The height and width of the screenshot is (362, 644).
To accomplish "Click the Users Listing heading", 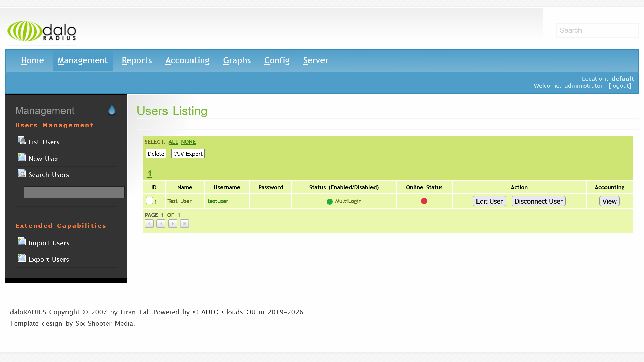I will pyautogui.click(x=172, y=111).
